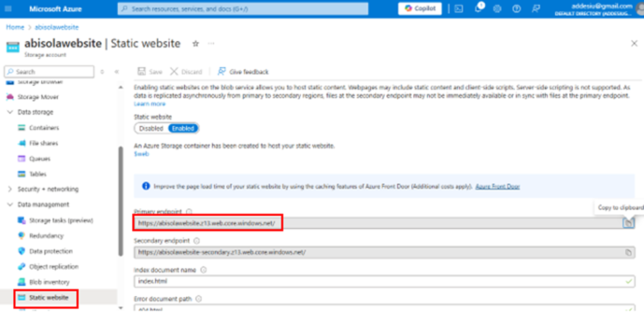
Task: Collapse the sidebar with the double chevron
Action: click(116, 71)
